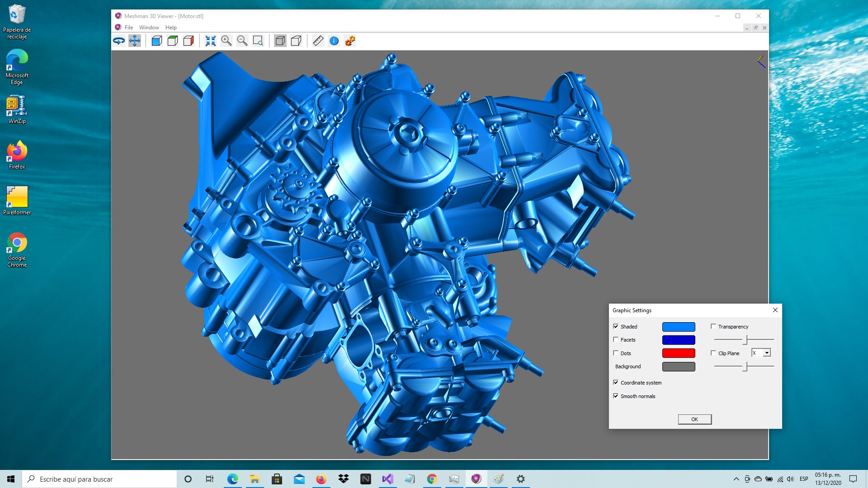This screenshot has width=868, height=488.
Task: Open settings with orange gears icon
Action: point(350,41)
